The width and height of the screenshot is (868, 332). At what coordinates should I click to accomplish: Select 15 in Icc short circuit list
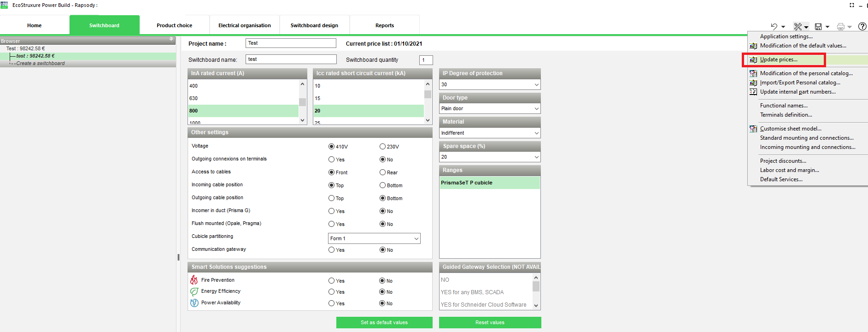tap(369, 98)
